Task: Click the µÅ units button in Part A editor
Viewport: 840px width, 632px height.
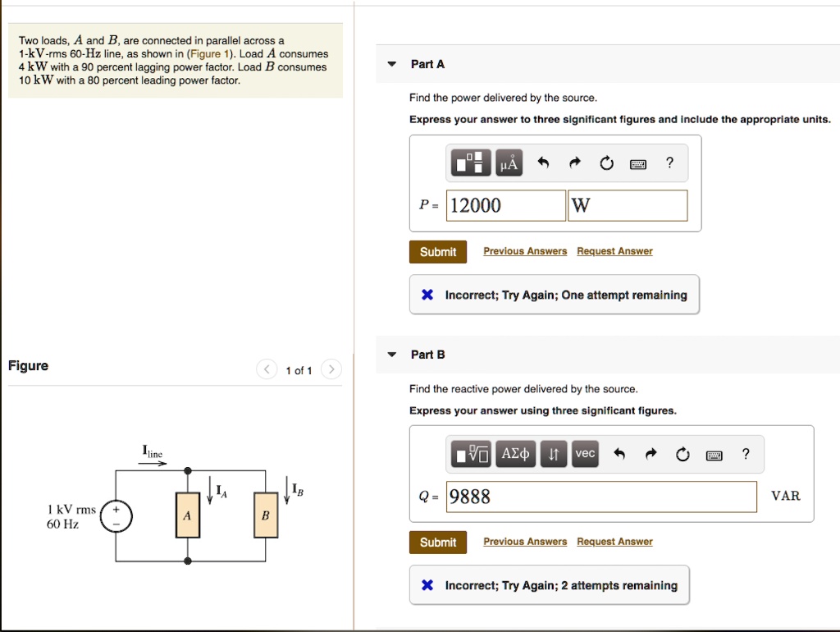Action: (508, 163)
